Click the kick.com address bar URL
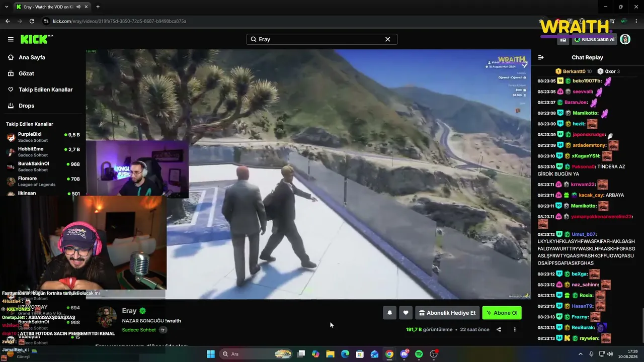The width and height of the screenshot is (644, 362). click(119, 21)
